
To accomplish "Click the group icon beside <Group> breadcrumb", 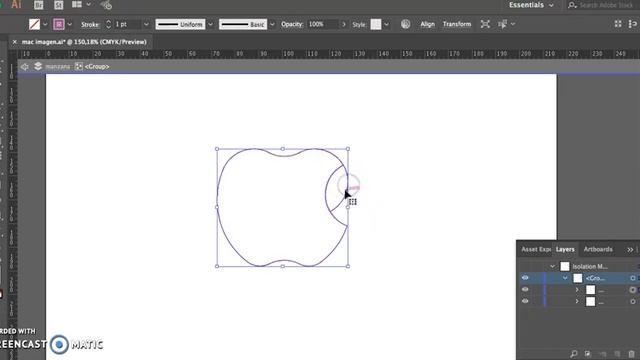I will click(79, 67).
